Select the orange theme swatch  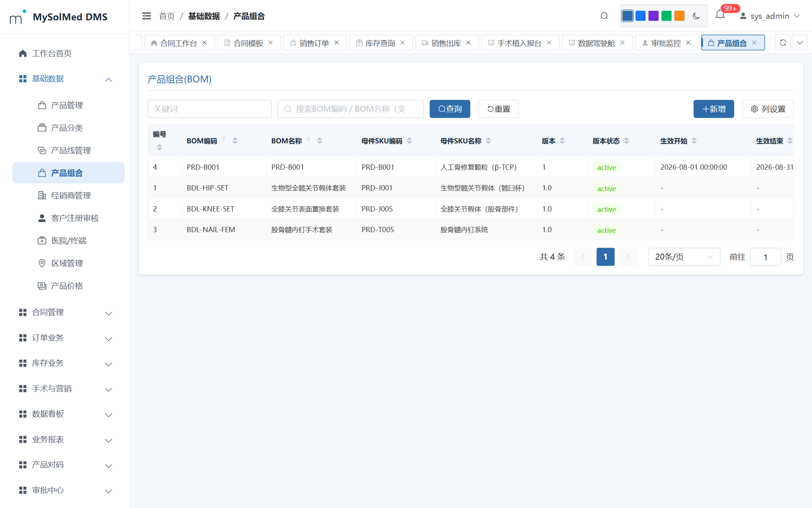(x=679, y=16)
